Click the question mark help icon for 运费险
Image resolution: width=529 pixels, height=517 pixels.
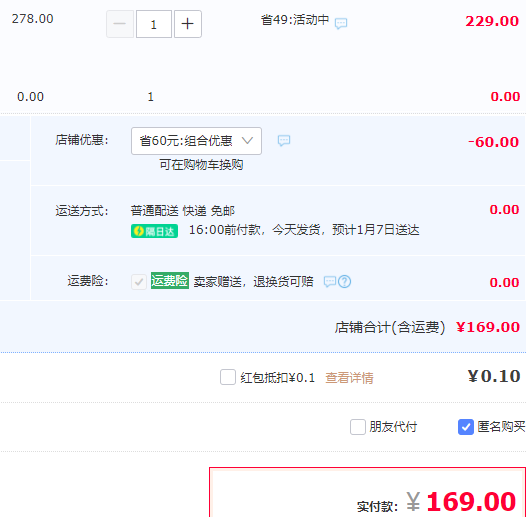pos(344,281)
